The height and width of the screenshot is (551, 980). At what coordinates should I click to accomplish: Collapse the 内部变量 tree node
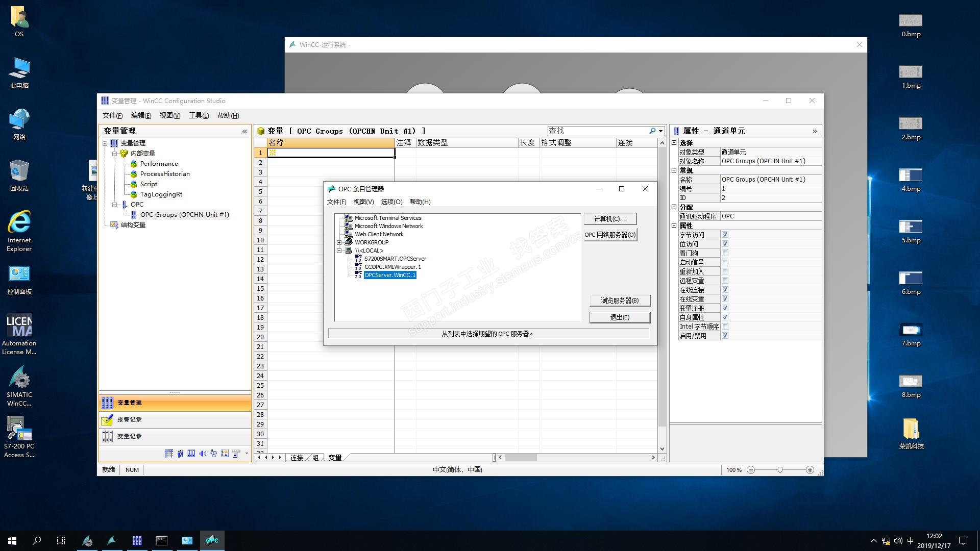pos(115,154)
